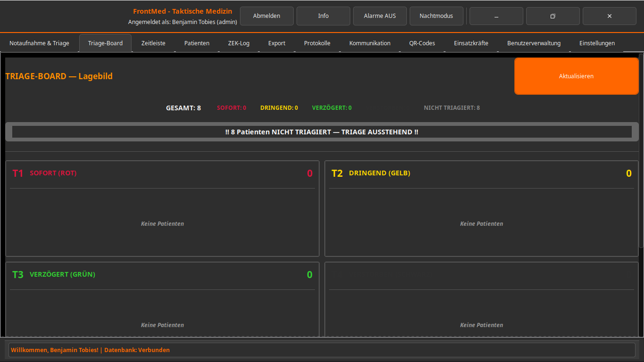The height and width of the screenshot is (362, 644).
Task: Select the ZEK-Log tab
Action: coord(239,43)
